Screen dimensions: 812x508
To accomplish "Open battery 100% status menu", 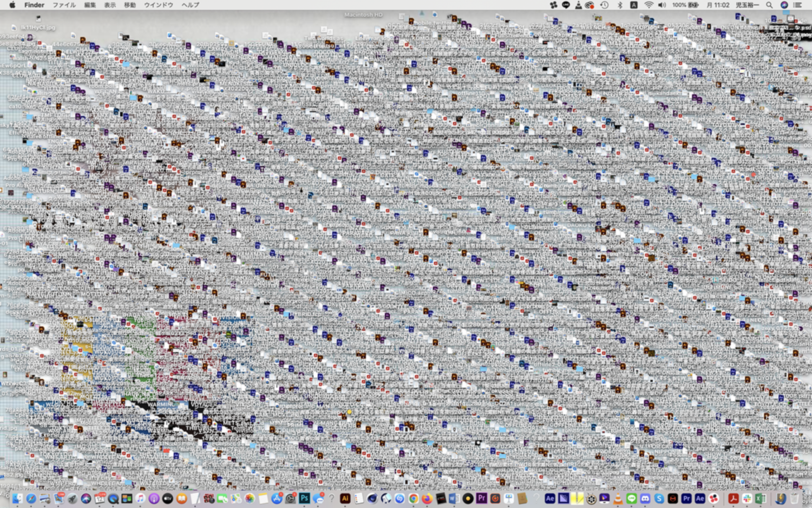I will tap(685, 5).
